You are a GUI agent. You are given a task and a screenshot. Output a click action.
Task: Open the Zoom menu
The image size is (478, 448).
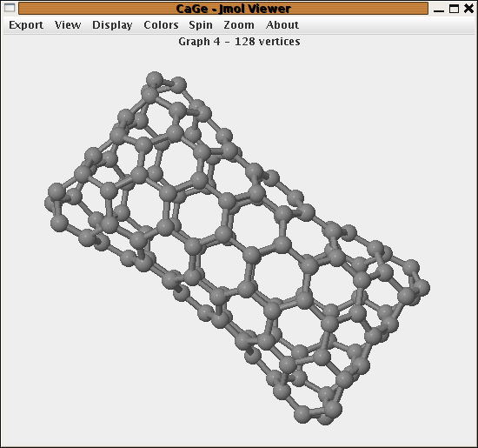(239, 25)
